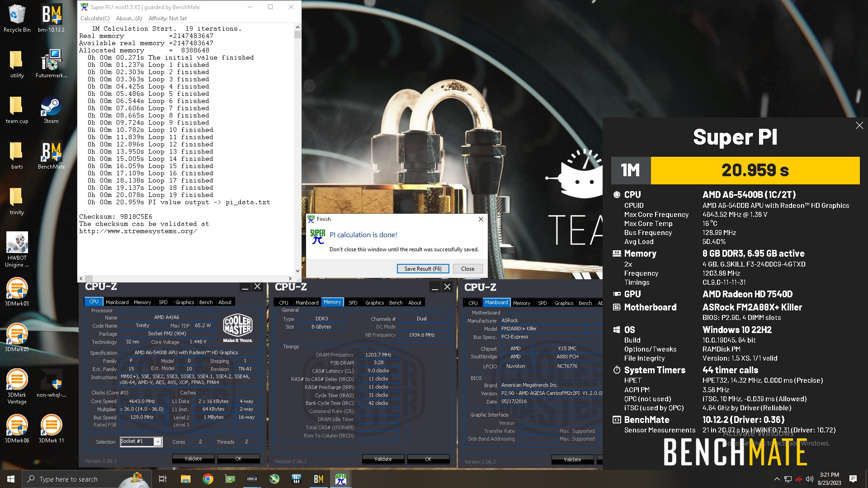868x488 pixels.
Task: Click the http://www.xtremesystems.org/ text
Action: [x=138, y=231]
